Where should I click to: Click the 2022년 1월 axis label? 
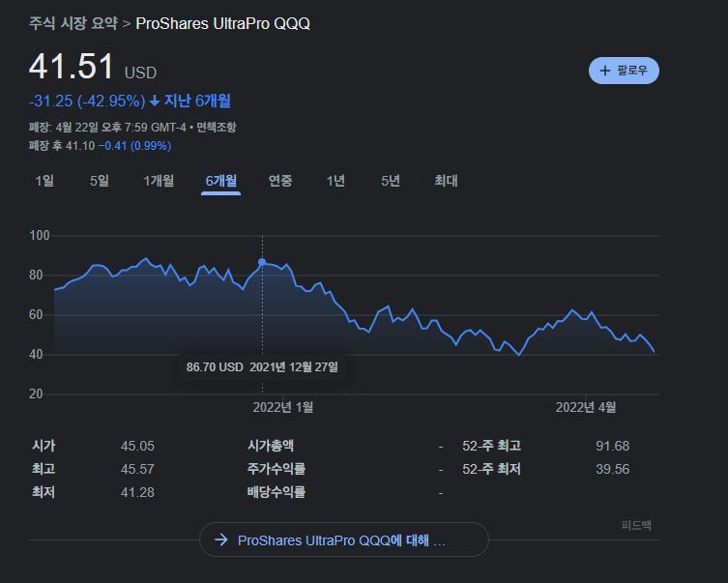(282, 408)
